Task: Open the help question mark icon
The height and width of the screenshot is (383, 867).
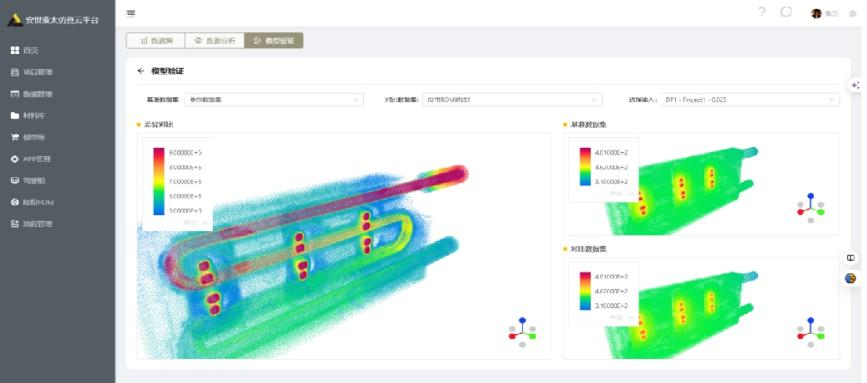Action: pyautogui.click(x=762, y=12)
